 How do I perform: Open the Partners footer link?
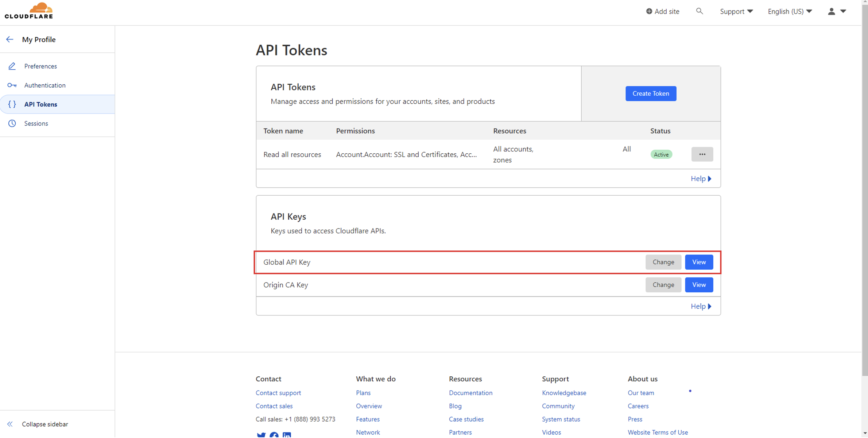tap(460, 432)
